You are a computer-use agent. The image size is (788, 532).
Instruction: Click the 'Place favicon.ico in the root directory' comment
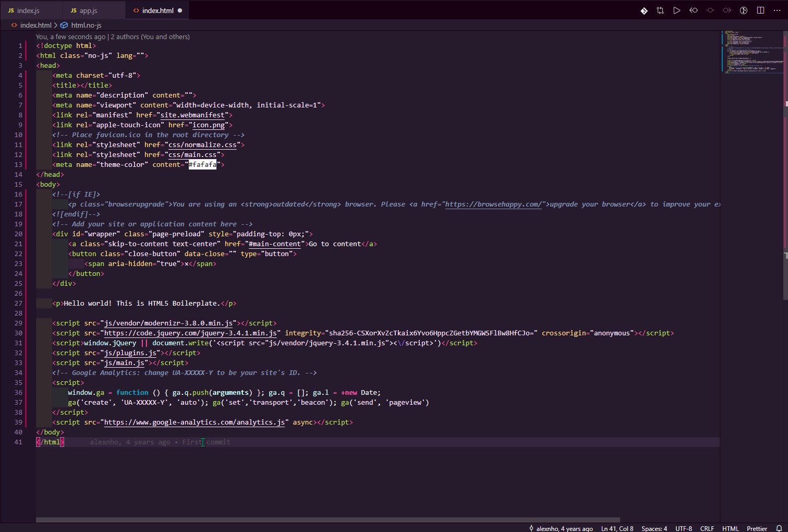coord(148,135)
